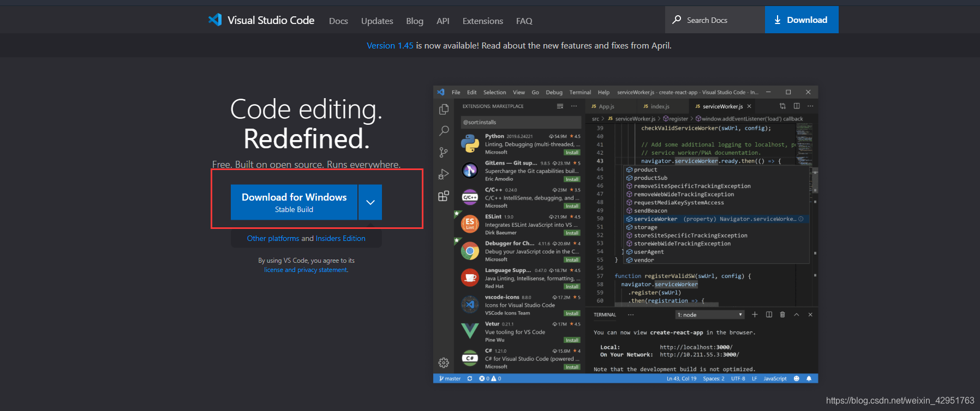Open the Debug menu
Viewport: 980px width, 411px height.
coord(554,92)
